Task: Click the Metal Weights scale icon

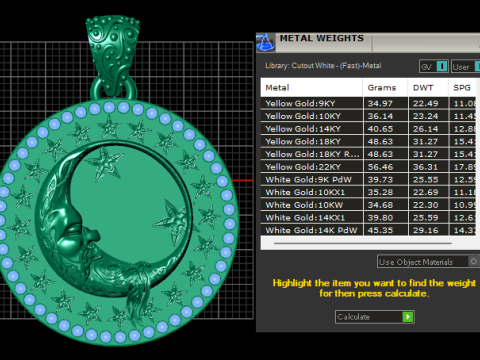Action: (266, 43)
